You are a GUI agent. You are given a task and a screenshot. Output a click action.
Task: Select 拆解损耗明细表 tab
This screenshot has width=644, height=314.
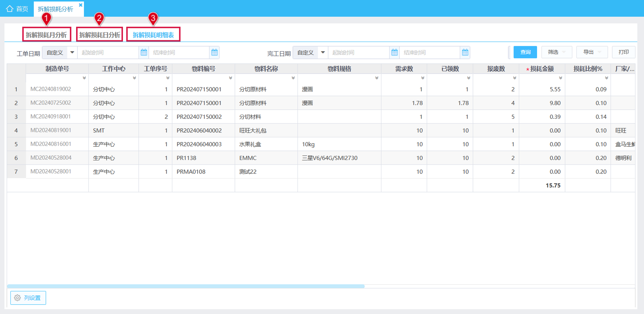point(153,35)
